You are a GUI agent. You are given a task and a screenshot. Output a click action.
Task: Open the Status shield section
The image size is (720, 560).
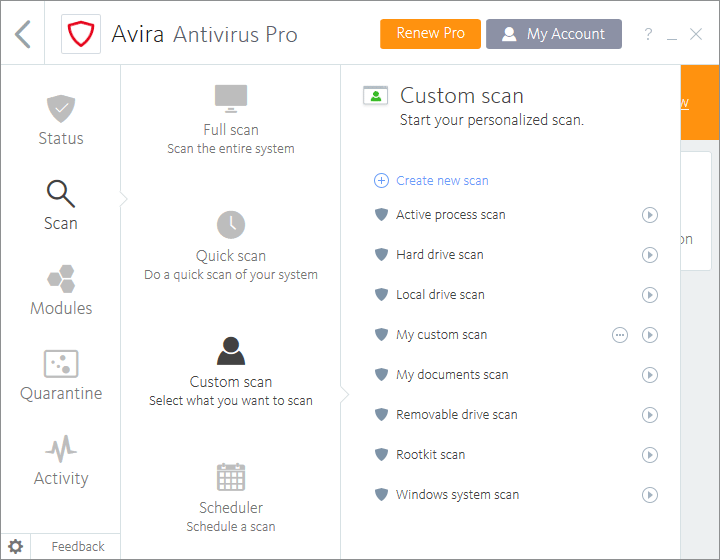click(61, 120)
